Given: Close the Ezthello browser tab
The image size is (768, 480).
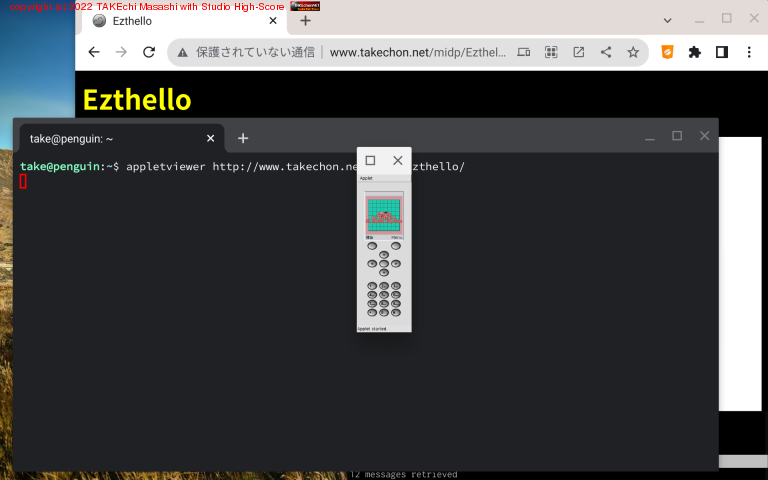Looking at the screenshot, I should [273, 20].
